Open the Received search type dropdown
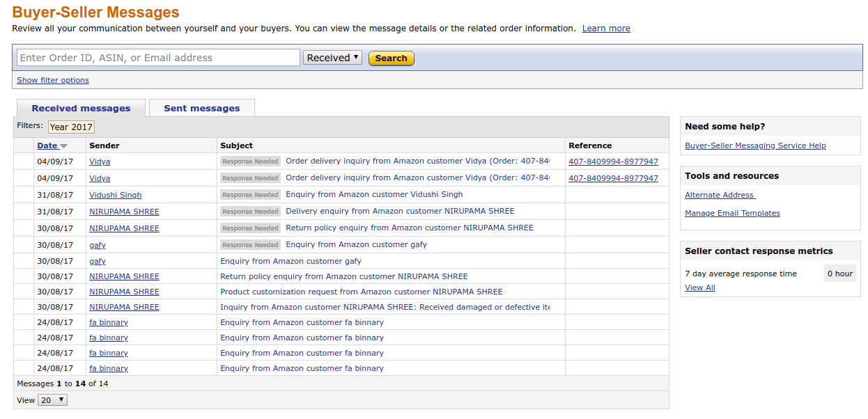Screen dimensions: 868x419 [x=332, y=58]
